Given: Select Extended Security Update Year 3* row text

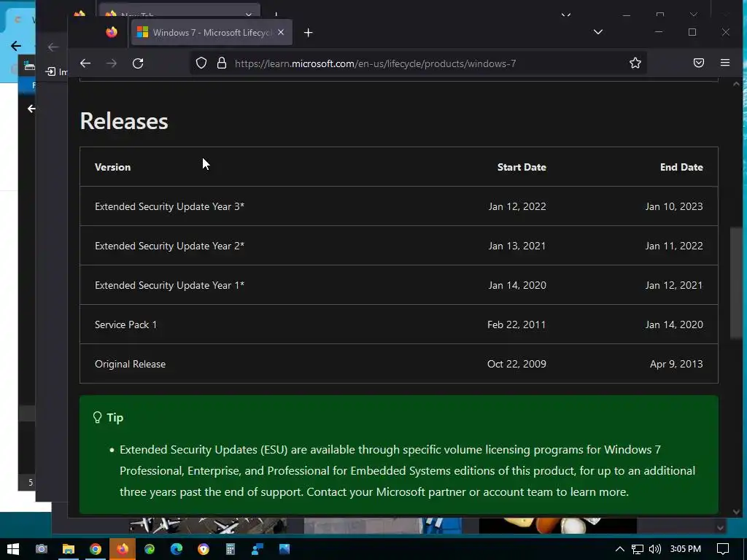Looking at the screenshot, I should pyautogui.click(x=169, y=206).
